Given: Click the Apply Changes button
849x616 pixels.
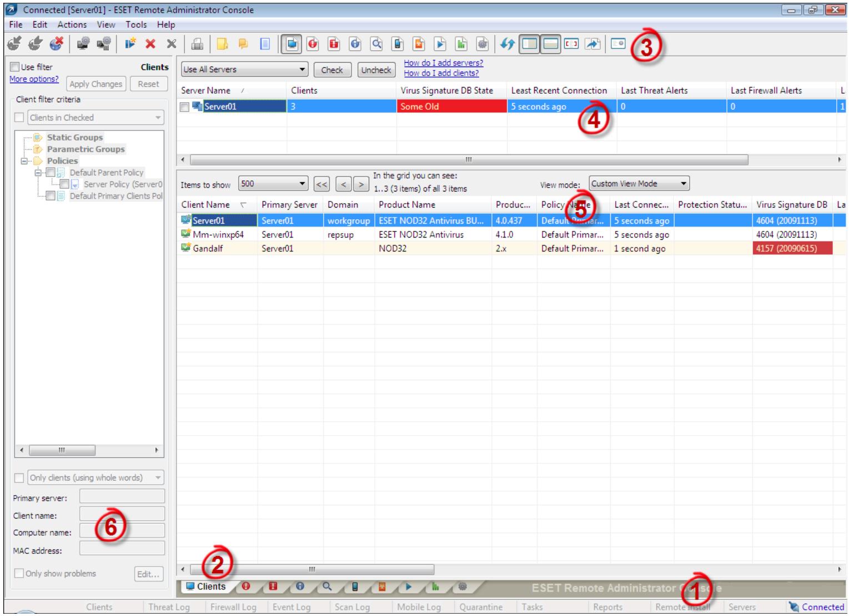Looking at the screenshot, I should (96, 84).
